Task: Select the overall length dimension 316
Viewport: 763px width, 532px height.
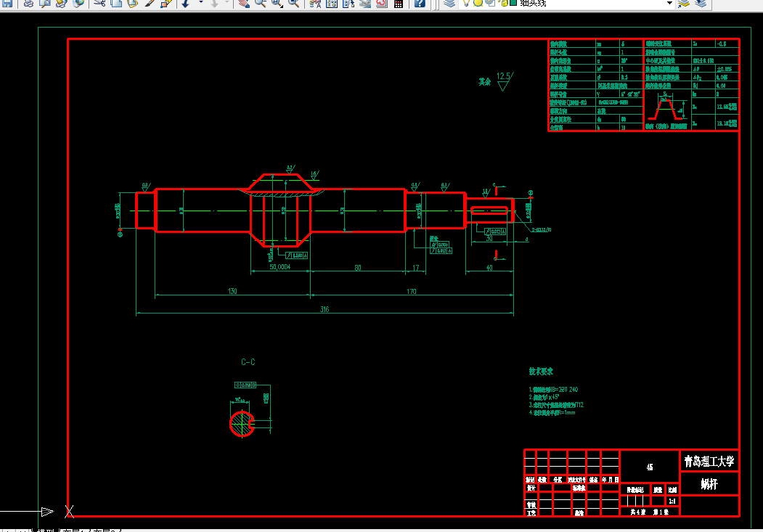Action: pyautogui.click(x=325, y=309)
